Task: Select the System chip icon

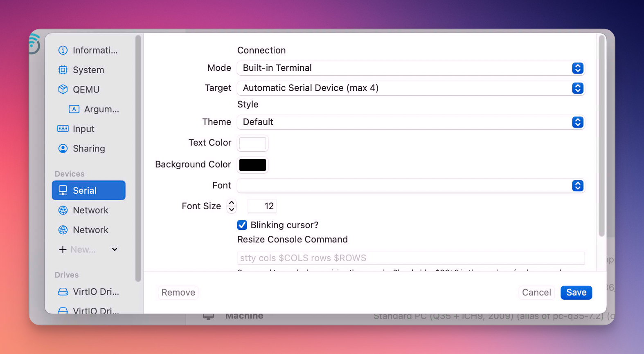Action: 63,70
